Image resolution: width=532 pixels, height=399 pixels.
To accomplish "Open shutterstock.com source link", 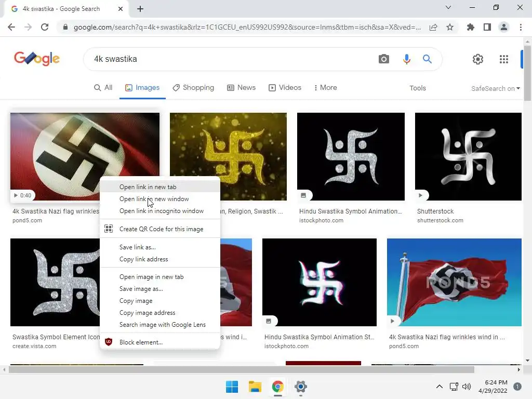I will (440, 220).
